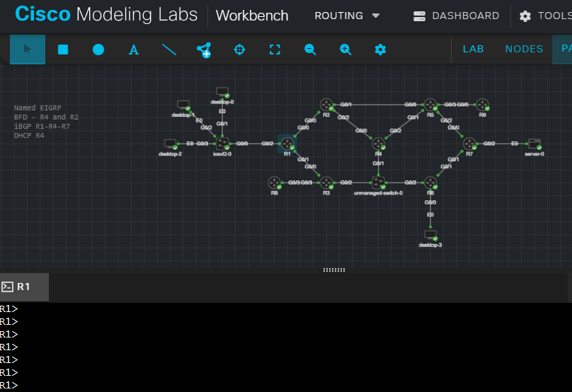Choose the ellipse annotation tool
The image size is (572, 392).
(x=98, y=50)
